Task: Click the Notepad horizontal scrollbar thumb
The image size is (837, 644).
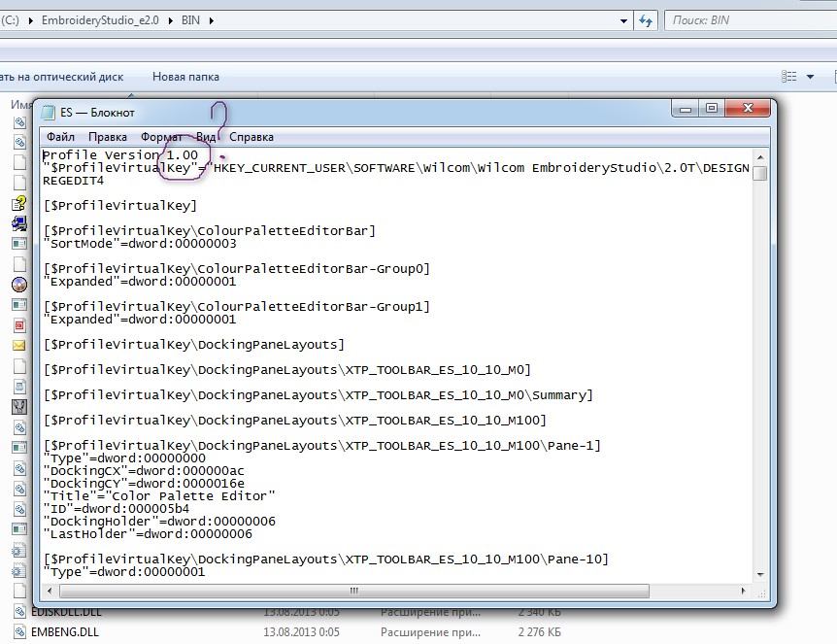Action: coord(354,592)
